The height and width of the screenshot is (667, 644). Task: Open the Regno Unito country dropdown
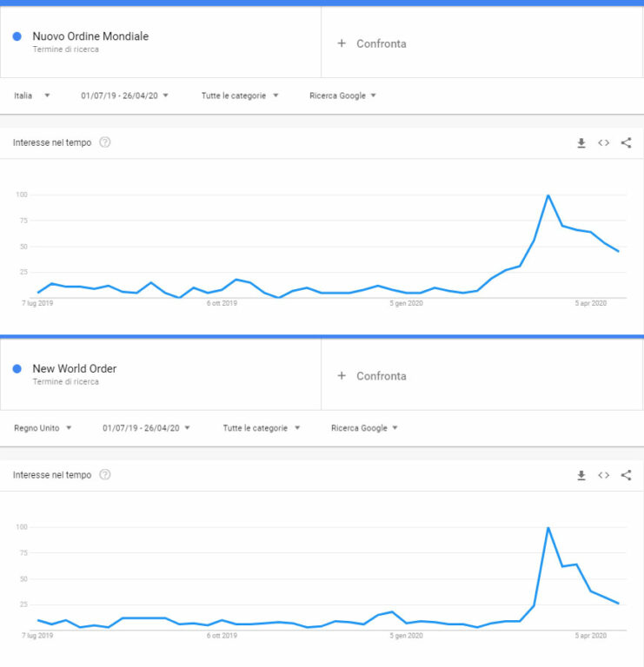point(43,428)
